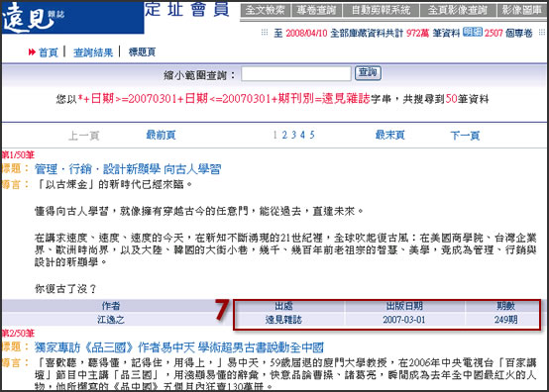Go to 下一頁 of results

(x=465, y=136)
